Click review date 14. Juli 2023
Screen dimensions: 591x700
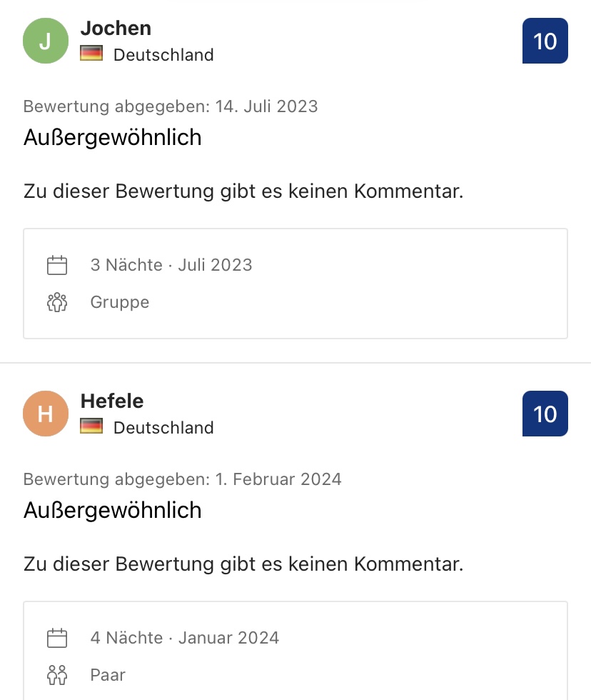pos(266,106)
